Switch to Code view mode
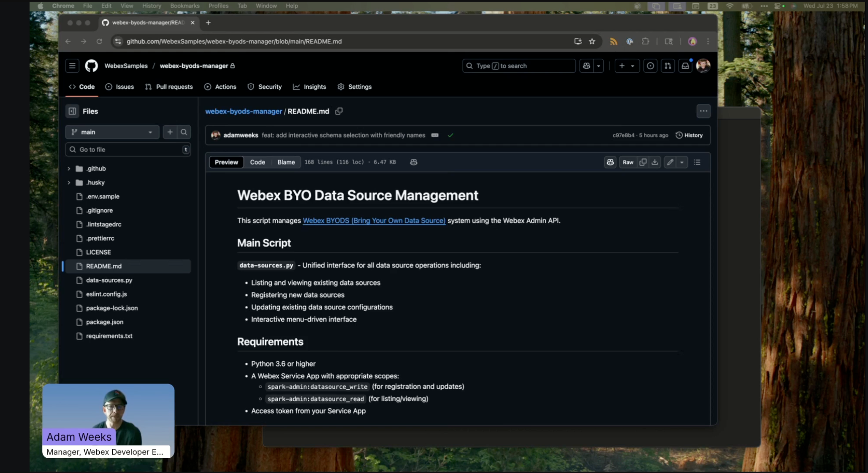868x473 pixels. (257, 162)
